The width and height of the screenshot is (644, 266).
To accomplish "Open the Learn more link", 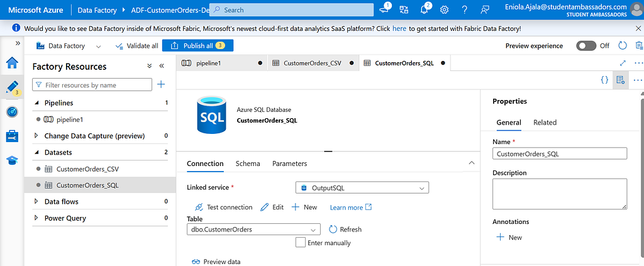I will pyautogui.click(x=351, y=208).
